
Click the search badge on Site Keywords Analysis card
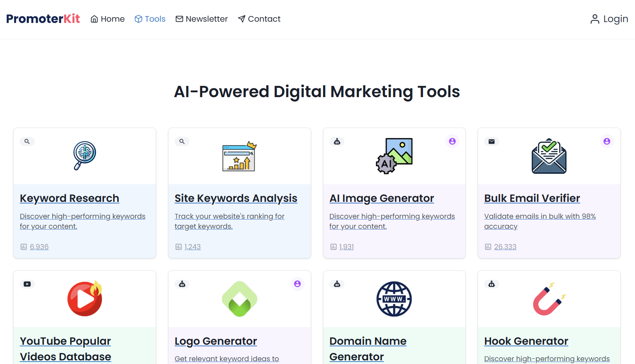182,141
